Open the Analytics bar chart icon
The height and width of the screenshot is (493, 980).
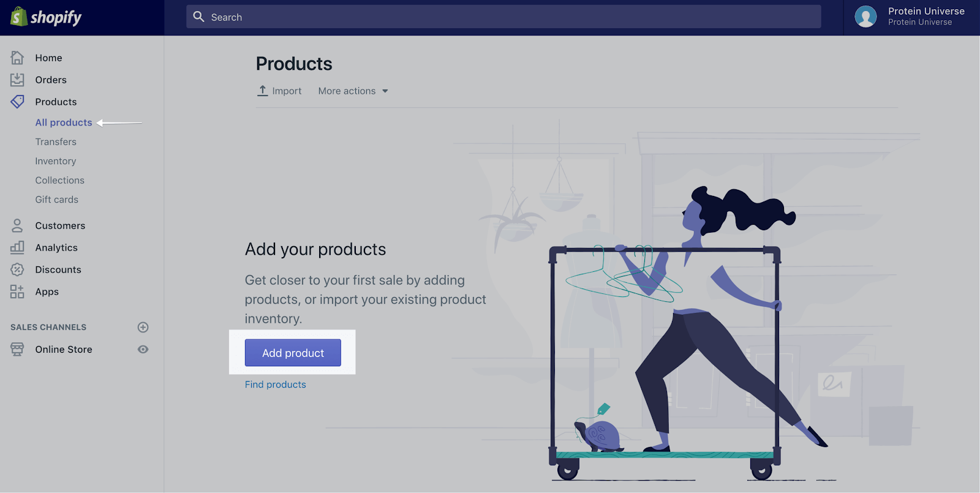pos(17,247)
